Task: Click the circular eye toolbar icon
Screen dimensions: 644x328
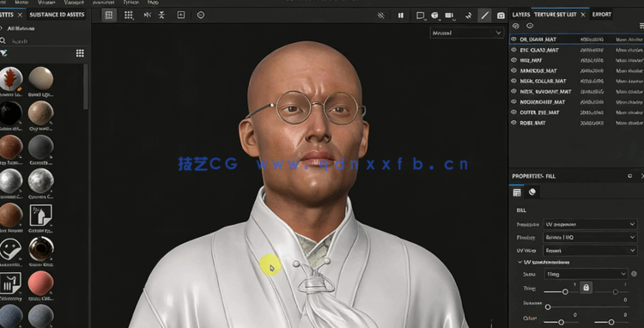Action: coord(200,15)
